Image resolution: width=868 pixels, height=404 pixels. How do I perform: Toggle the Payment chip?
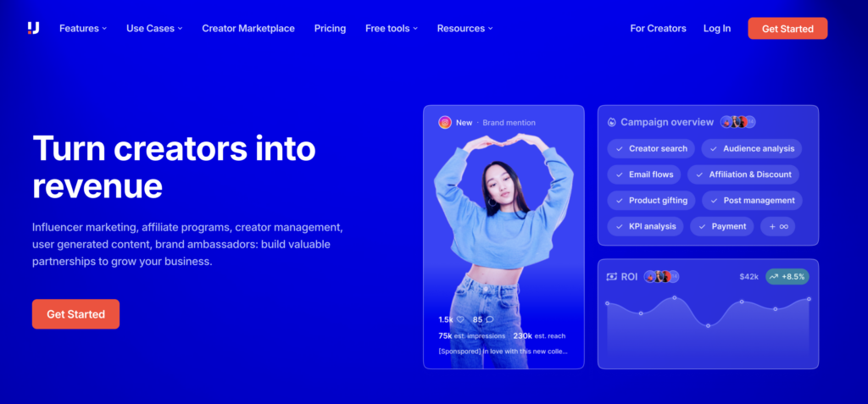pyautogui.click(x=722, y=226)
